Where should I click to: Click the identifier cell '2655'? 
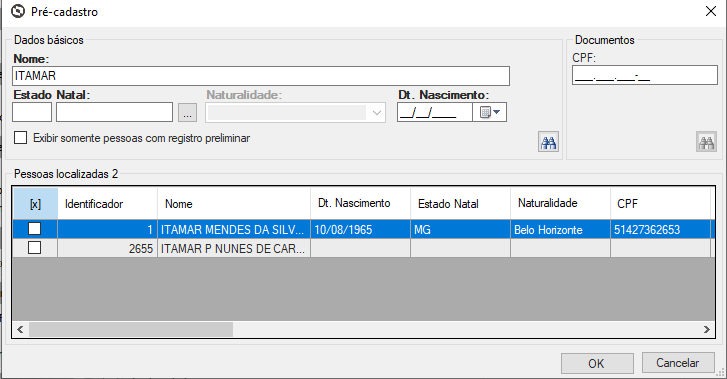click(108, 248)
